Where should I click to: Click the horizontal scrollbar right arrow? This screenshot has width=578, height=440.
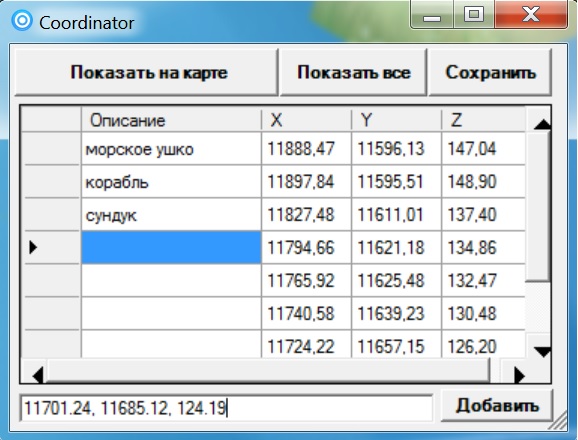[x=518, y=376]
